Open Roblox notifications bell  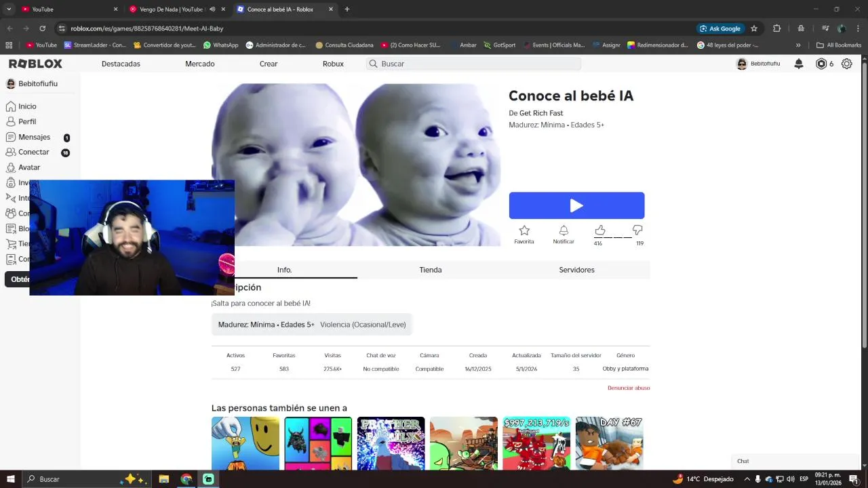799,64
